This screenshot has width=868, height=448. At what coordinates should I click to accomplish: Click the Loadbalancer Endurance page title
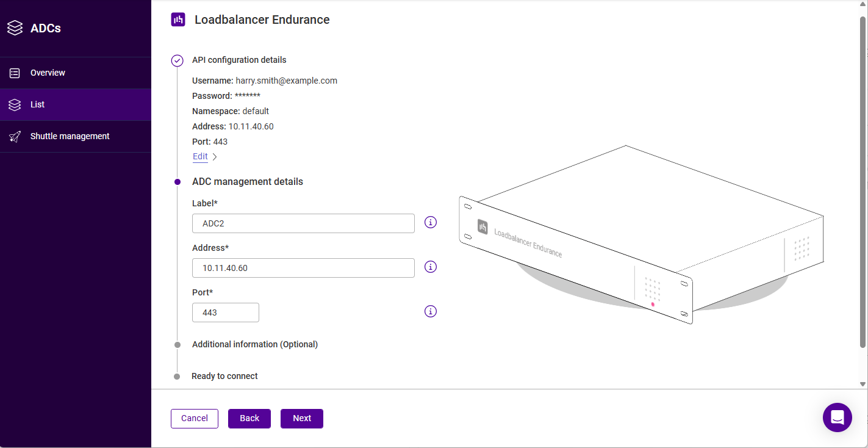[262, 20]
